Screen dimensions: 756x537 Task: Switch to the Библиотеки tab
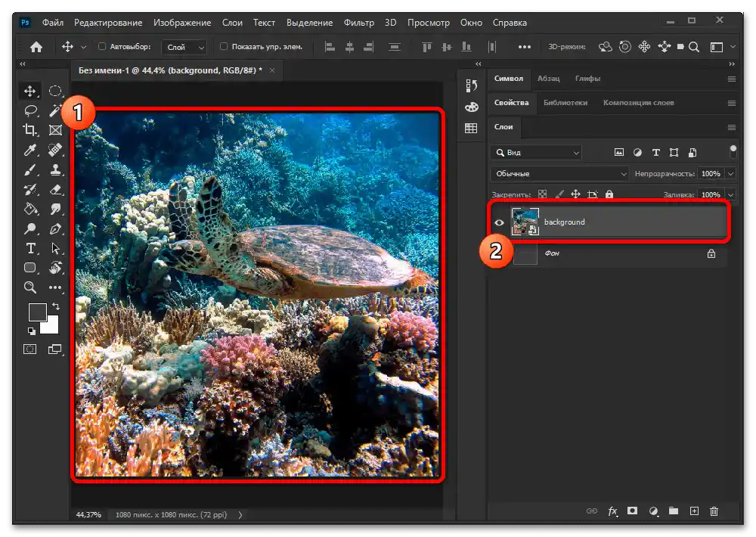[565, 103]
